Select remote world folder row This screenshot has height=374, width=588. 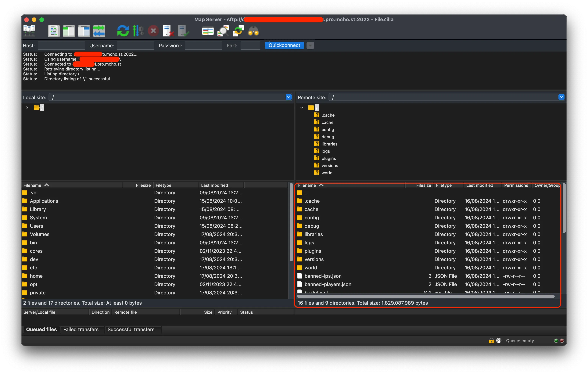[428, 268]
